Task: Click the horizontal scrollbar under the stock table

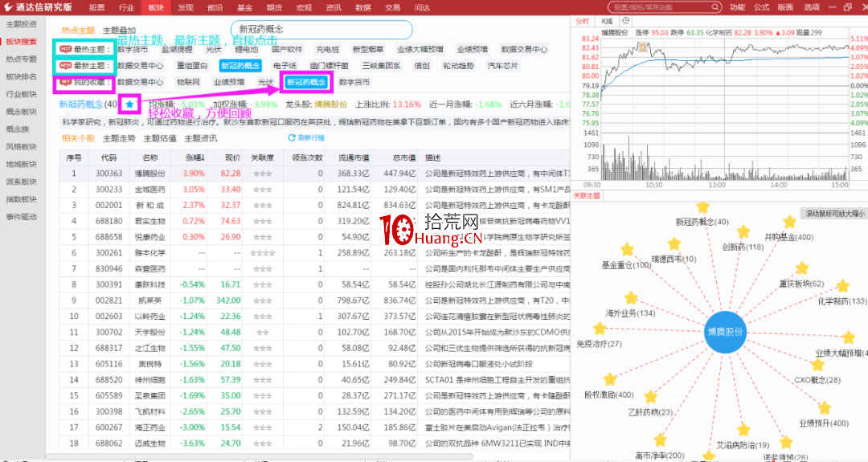Action: [259, 456]
